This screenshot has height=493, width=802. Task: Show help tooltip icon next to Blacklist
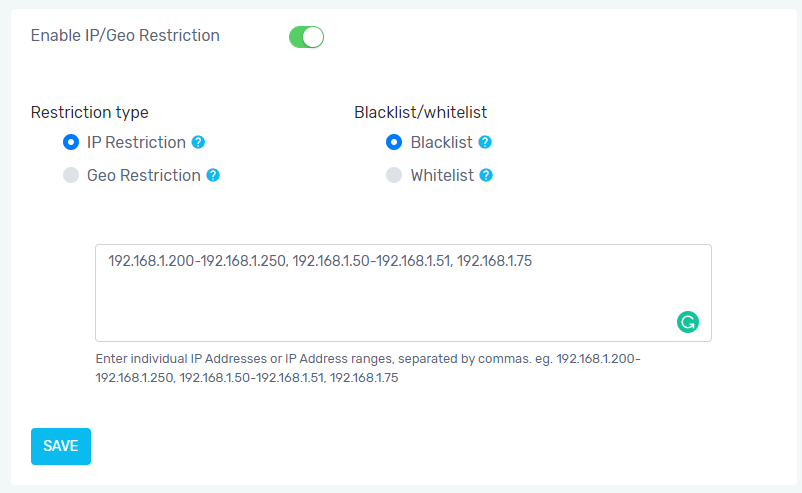pos(485,142)
